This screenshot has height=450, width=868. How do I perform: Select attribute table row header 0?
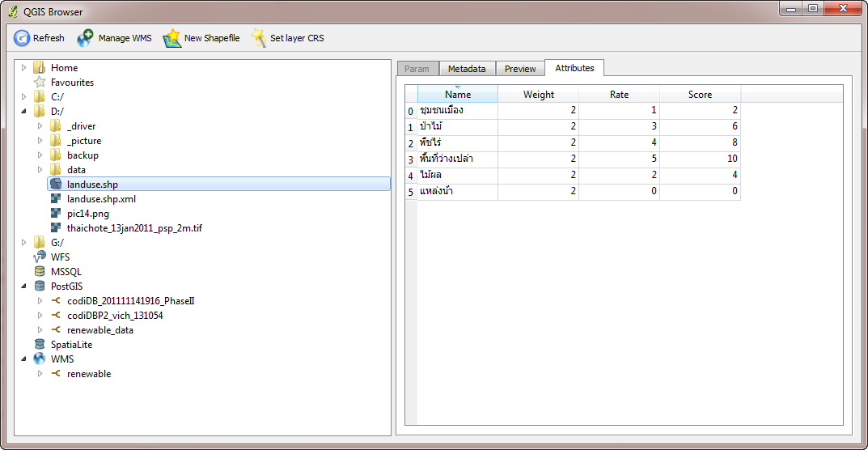tap(411, 112)
